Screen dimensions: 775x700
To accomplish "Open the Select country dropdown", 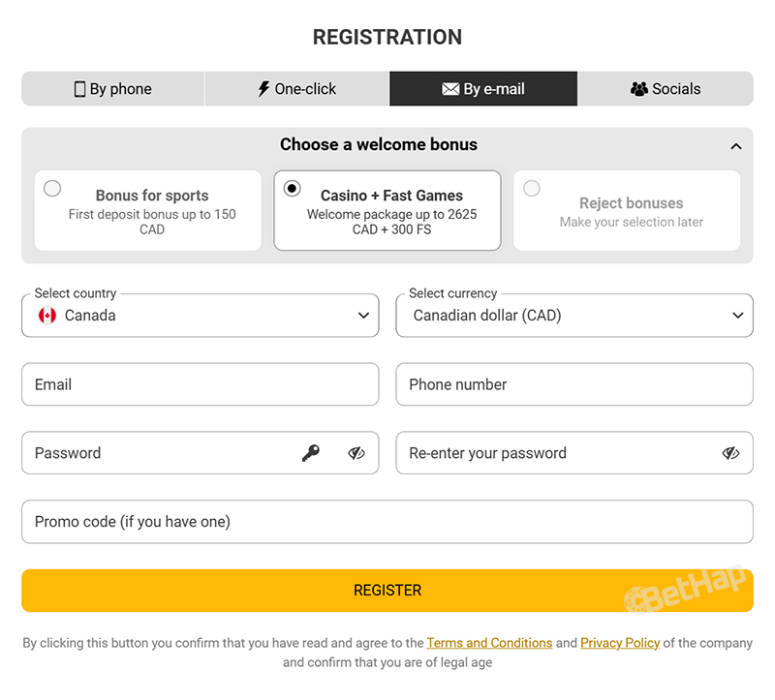I will click(x=363, y=315).
